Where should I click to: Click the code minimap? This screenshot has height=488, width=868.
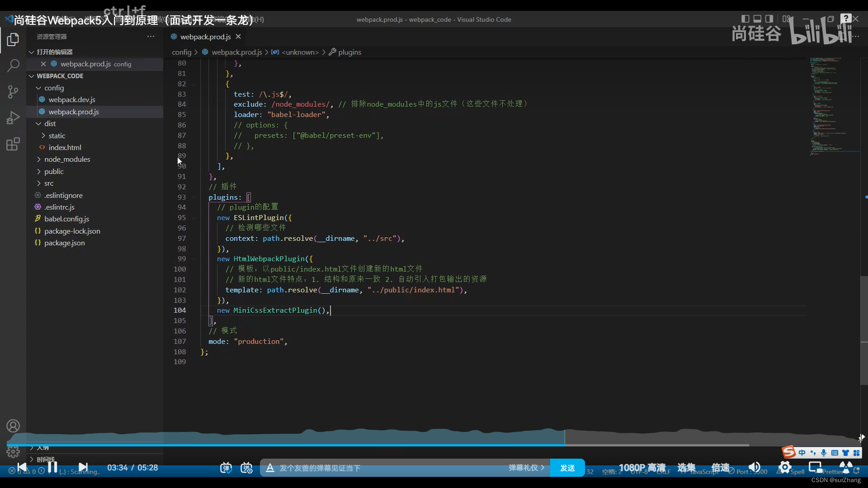[834, 106]
